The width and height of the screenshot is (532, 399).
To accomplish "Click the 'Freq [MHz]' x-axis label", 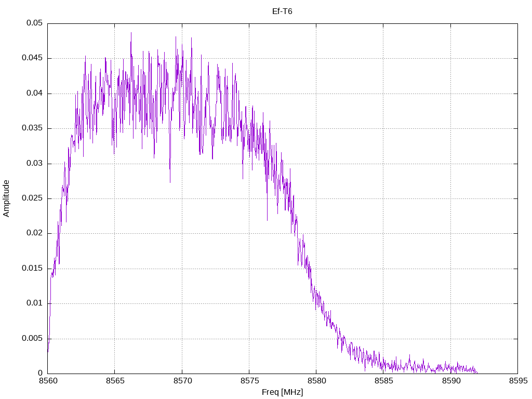I will [282, 392].
